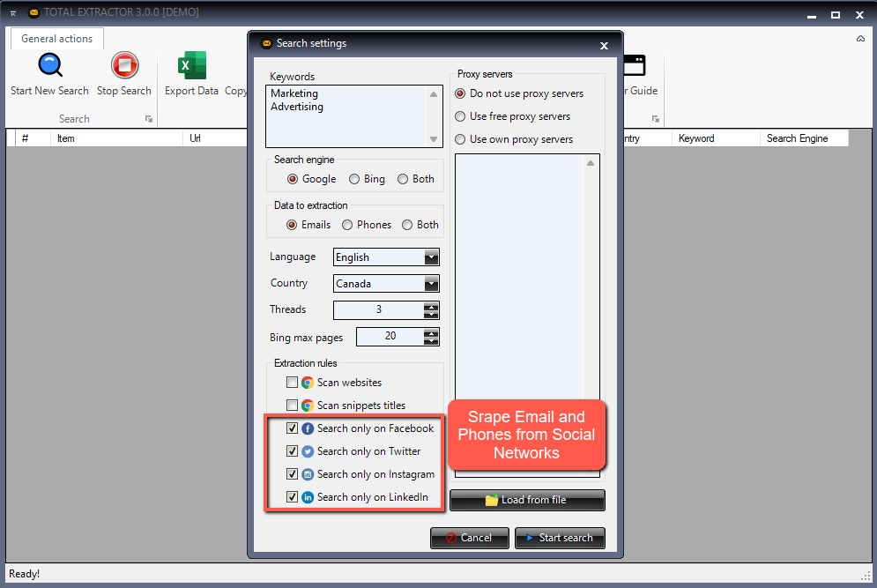Click the Twitter icon in Extraction rules
Screen dimensions: 877x588
pos(307,451)
